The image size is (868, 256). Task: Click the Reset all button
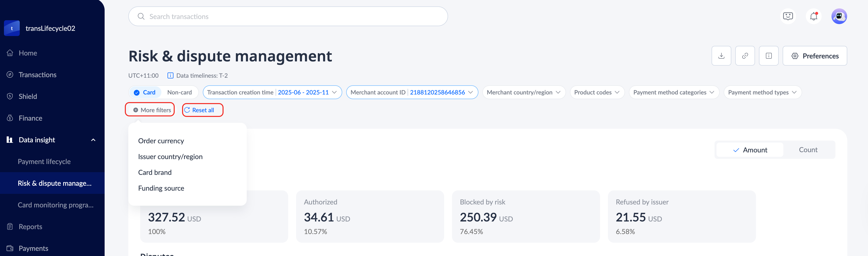pyautogui.click(x=203, y=110)
